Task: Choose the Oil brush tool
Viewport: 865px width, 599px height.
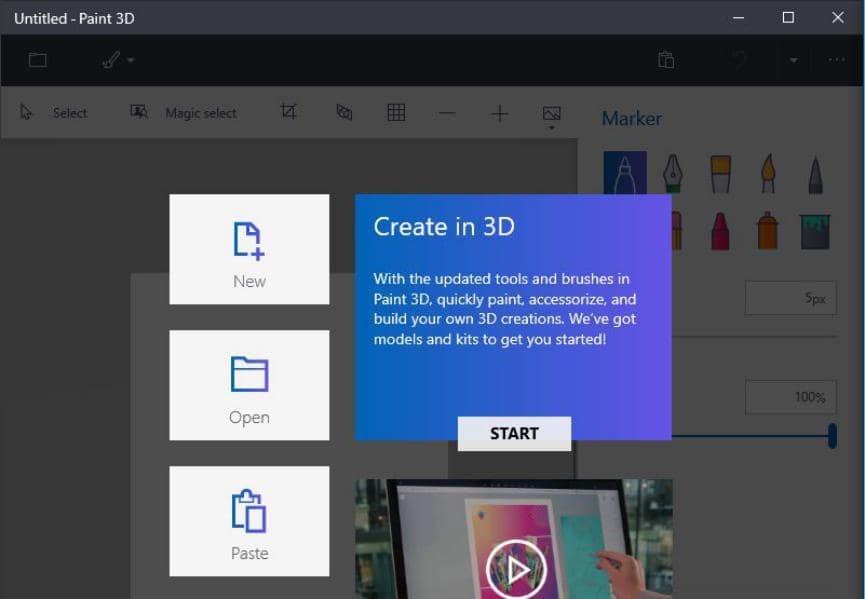Action: 720,170
